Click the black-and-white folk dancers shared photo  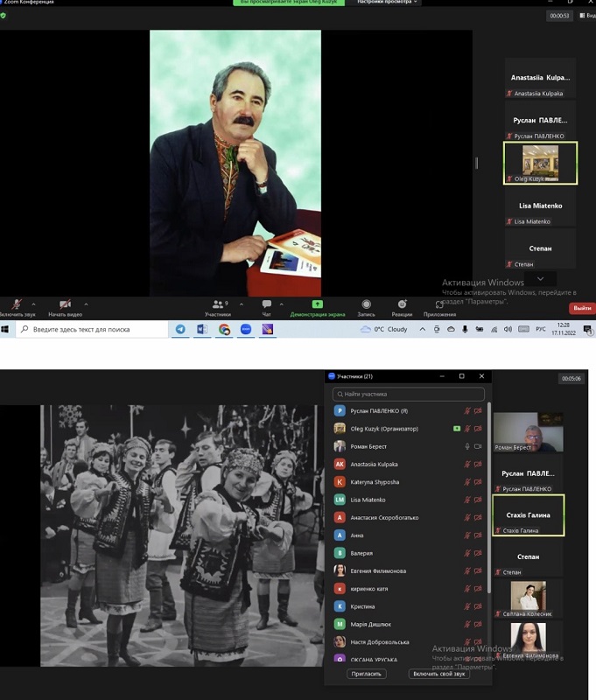coord(182,535)
